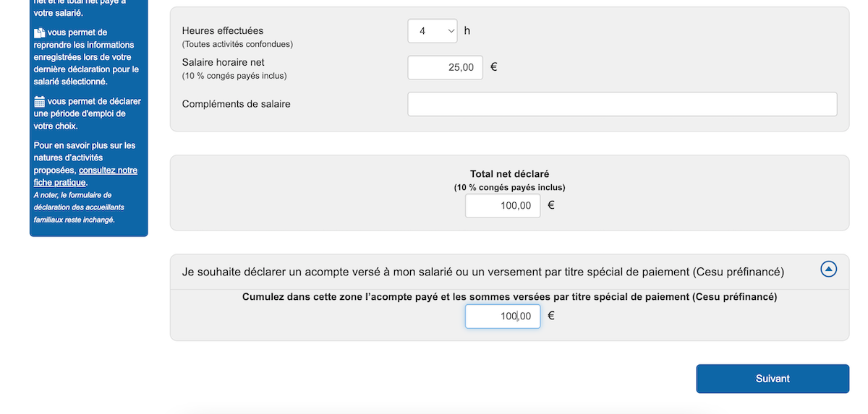This screenshot has width=868, height=414.
Task: Click the 'h' unit next to hours
Action: 467,31
